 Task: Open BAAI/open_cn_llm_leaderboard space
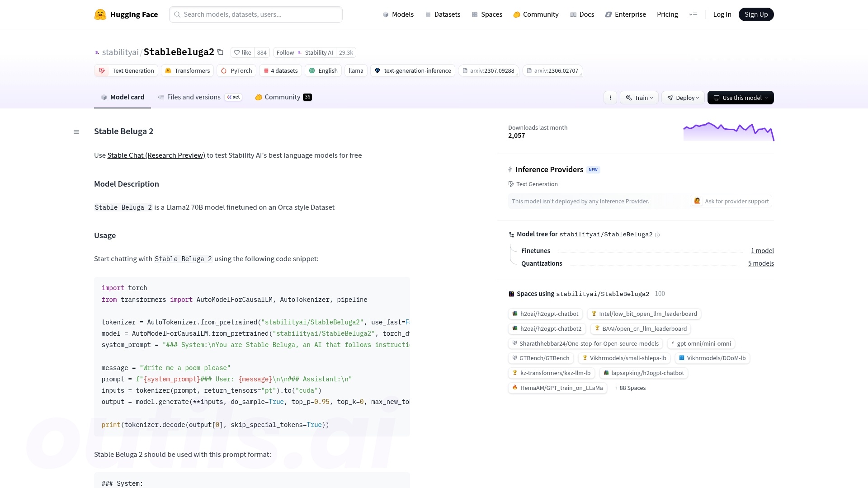pyautogui.click(x=640, y=328)
